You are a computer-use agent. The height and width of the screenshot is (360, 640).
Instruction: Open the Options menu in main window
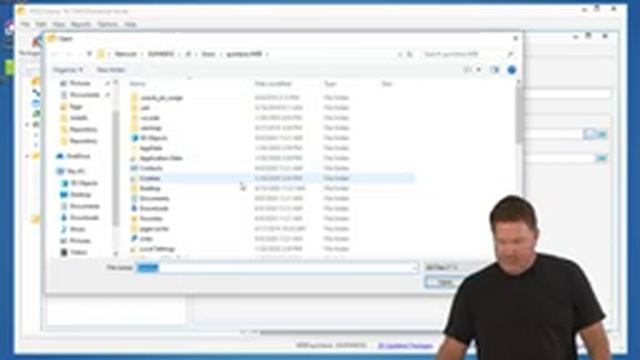click(x=107, y=24)
